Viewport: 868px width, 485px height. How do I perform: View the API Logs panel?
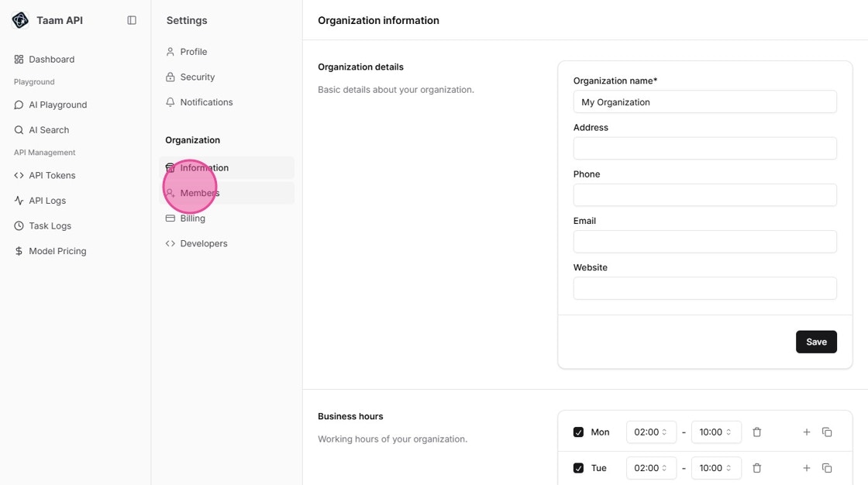46,200
